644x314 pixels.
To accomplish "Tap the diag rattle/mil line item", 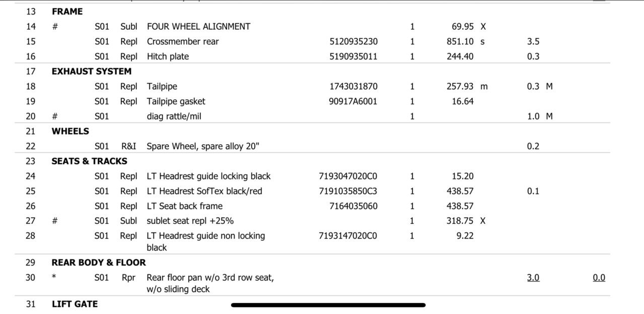I will 174,116.
